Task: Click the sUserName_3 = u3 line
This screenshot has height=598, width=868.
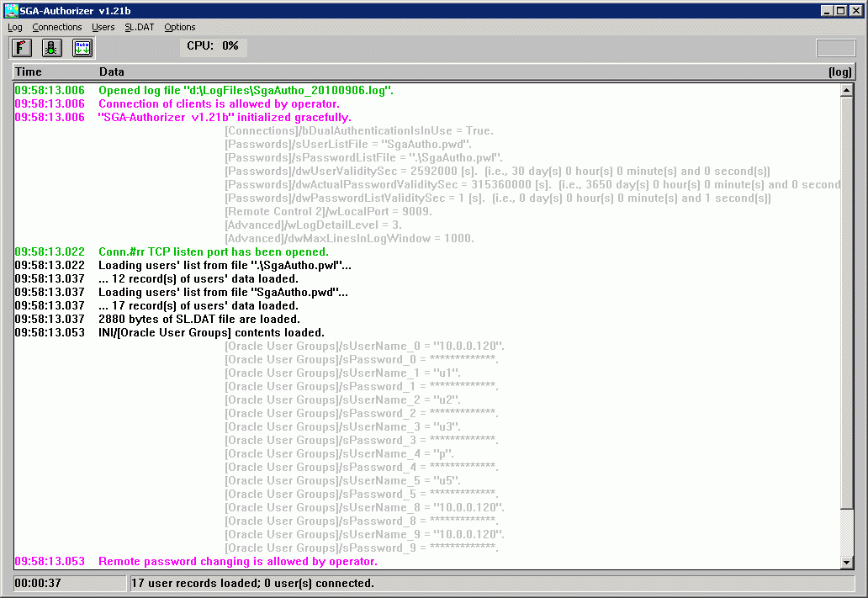Action: [342, 427]
